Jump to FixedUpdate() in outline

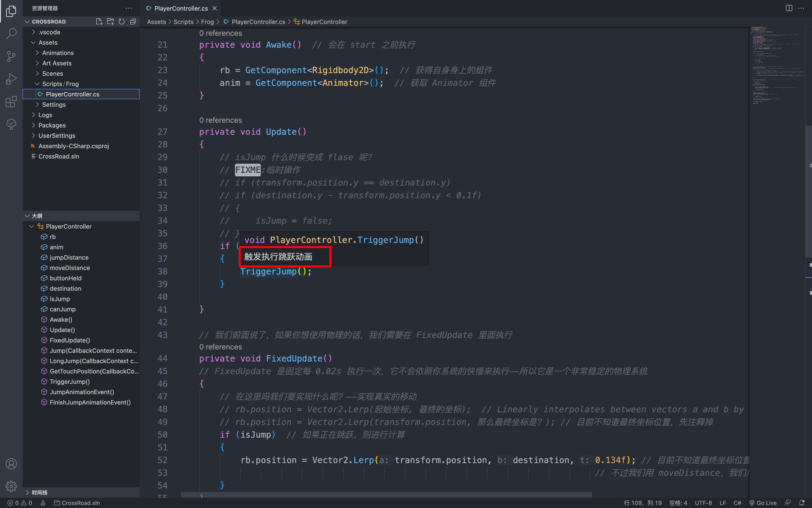81,340
